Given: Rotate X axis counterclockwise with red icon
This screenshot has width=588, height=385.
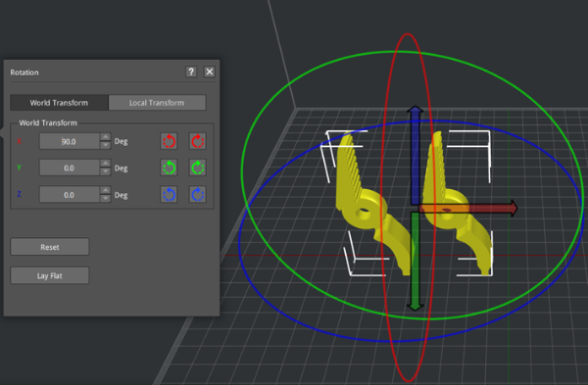Looking at the screenshot, I should 170,141.
